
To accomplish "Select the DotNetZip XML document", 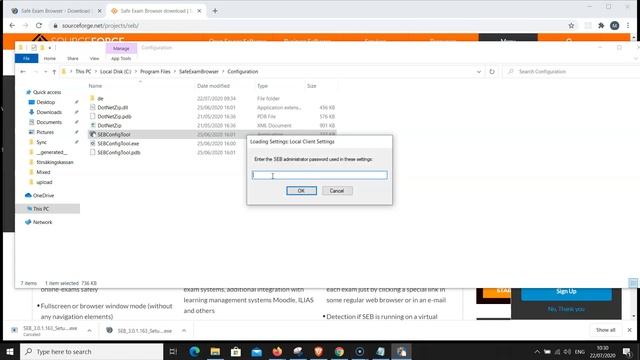I will click(109, 125).
